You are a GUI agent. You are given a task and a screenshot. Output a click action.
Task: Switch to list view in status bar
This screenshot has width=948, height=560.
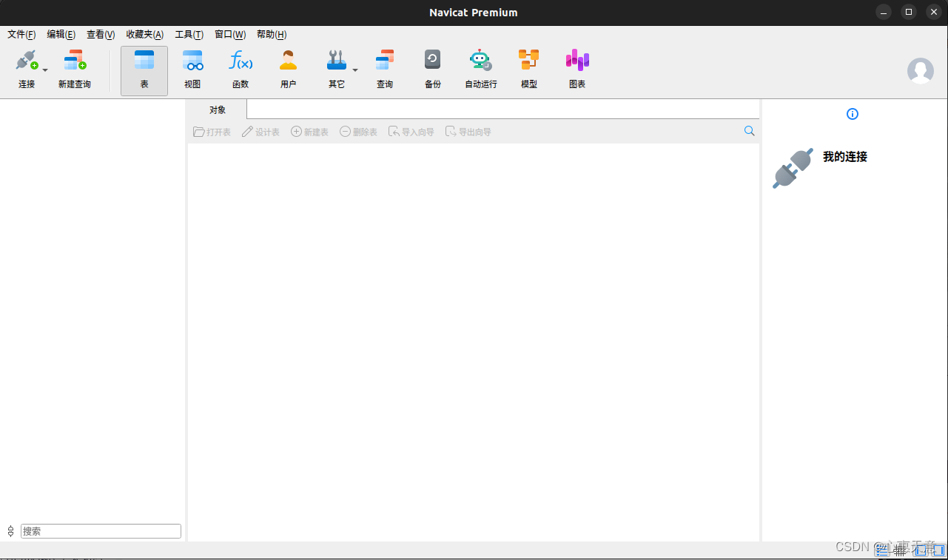[x=882, y=550]
